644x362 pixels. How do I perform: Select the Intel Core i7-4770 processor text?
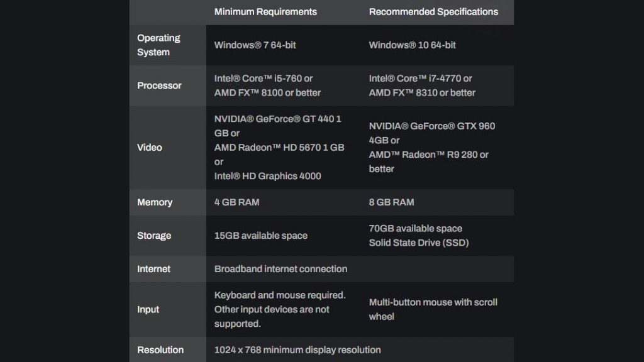pyautogui.click(x=420, y=79)
